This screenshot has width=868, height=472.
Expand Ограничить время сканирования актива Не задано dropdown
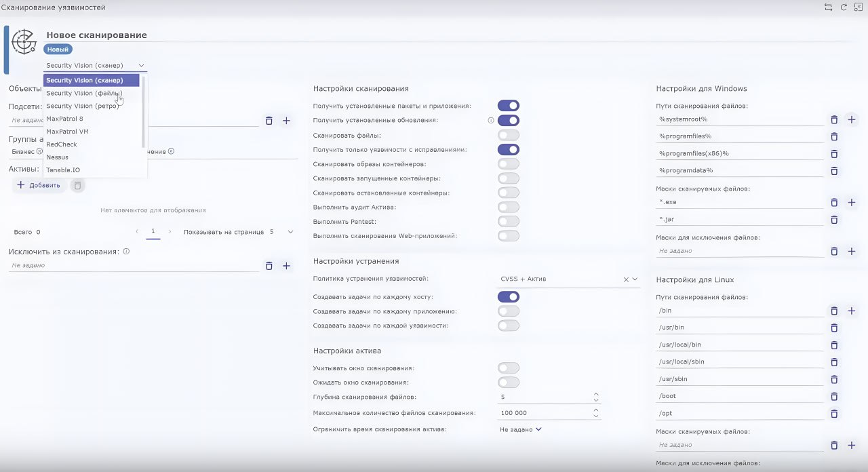(521, 429)
